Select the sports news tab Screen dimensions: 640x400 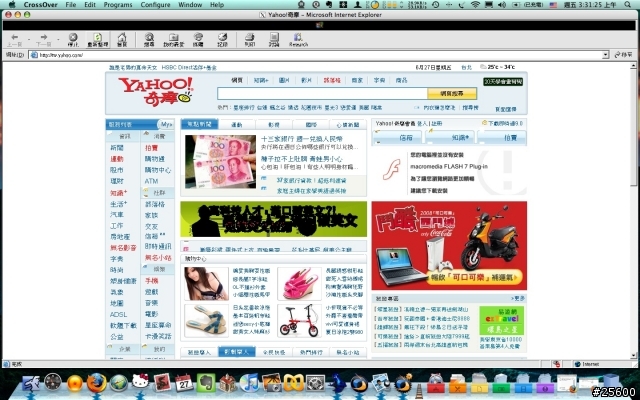tap(237, 125)
